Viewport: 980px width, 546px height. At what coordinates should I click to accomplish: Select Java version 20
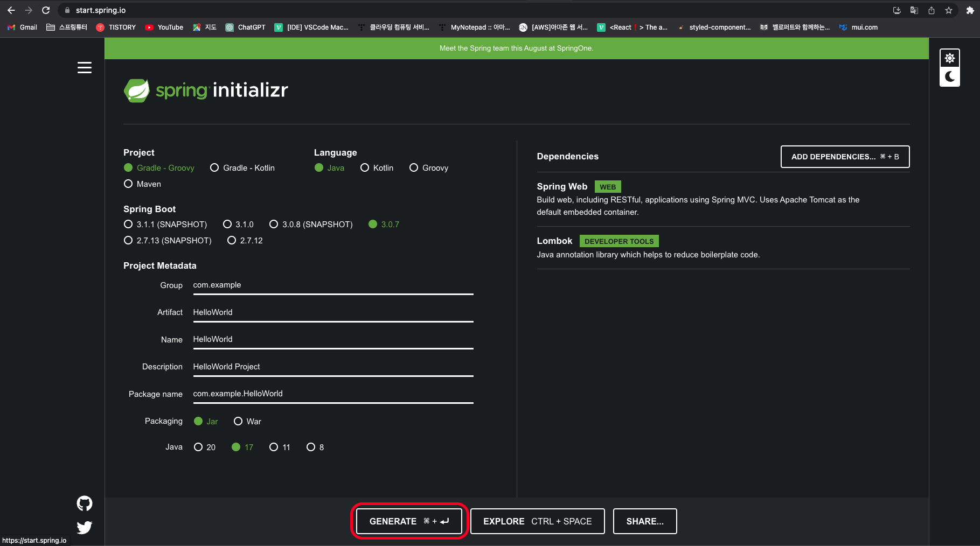click(205, 447)
